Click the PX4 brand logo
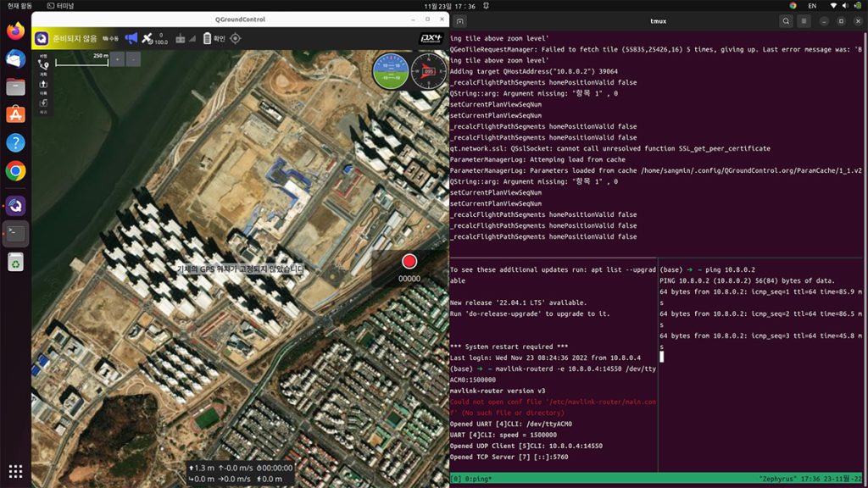This screenshot has height=488, width=868. click(431, 39)
